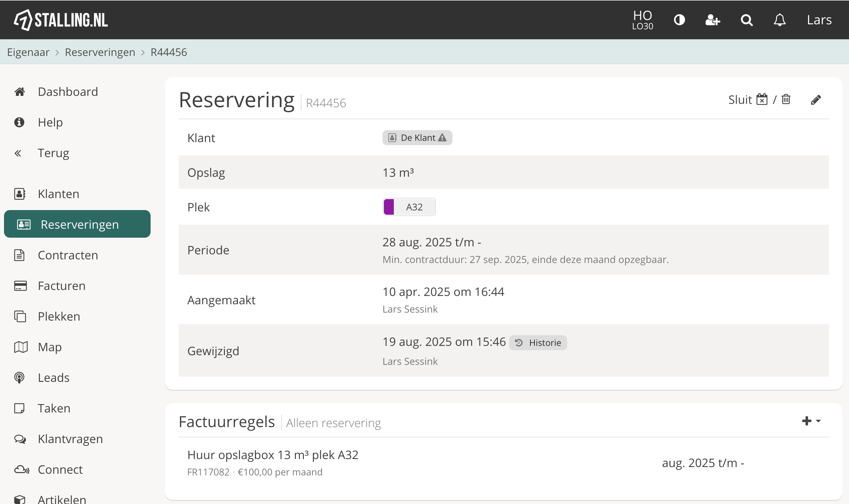849x504 pixels.
Task: Click the Help info icon
Action: 19,122
